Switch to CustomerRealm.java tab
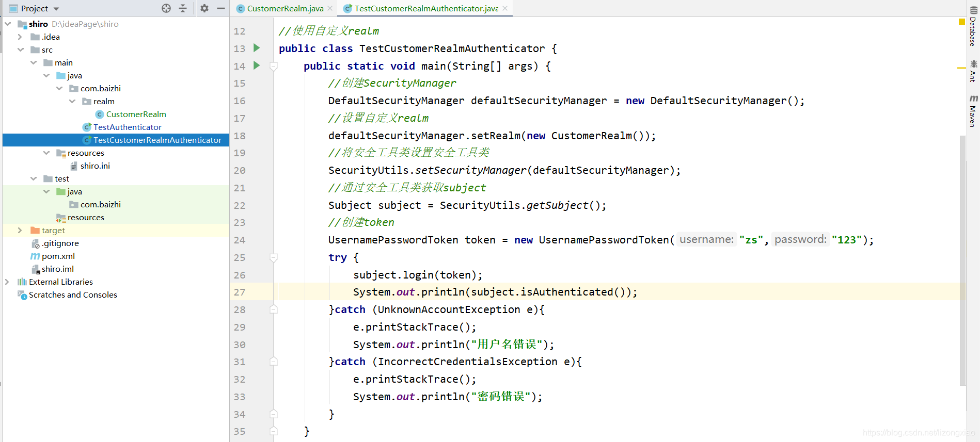This screenshot has height=442, width=980. point(284,8)
